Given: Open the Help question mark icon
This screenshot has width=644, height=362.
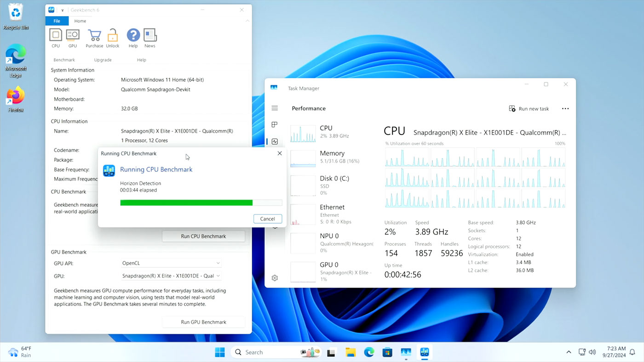Looking at the screenshot, I should 133,38.
